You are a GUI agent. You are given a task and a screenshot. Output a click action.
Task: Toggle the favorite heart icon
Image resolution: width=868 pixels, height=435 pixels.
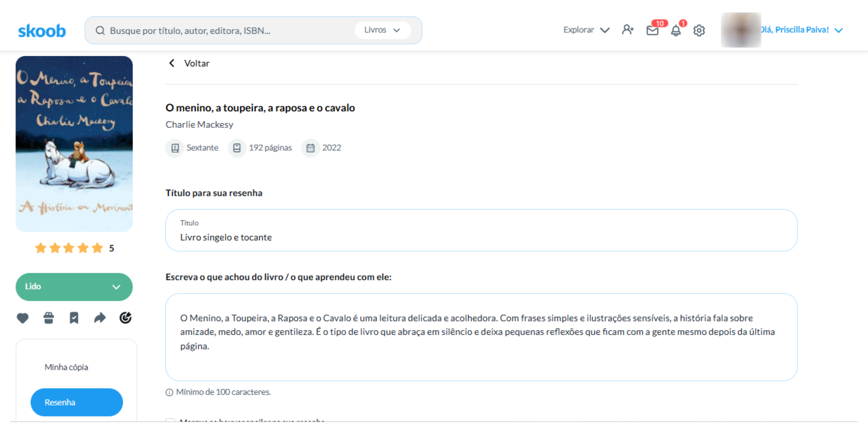coord(23,318)
